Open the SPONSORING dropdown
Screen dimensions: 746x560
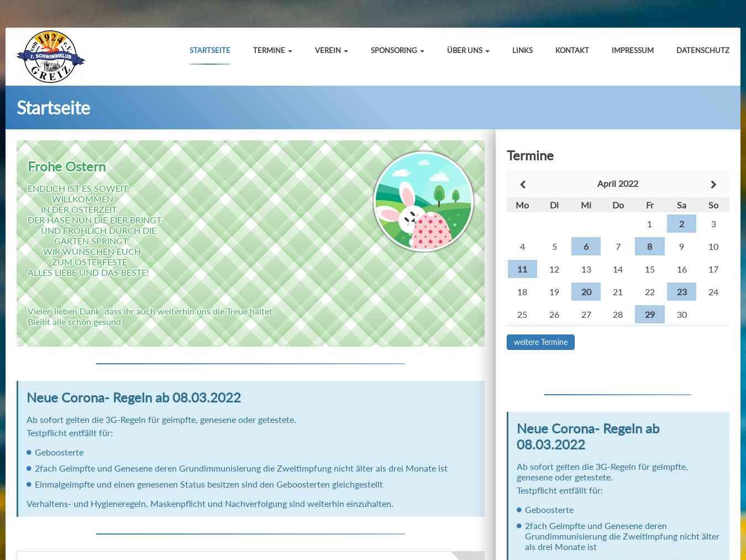(x=397, y=50)
